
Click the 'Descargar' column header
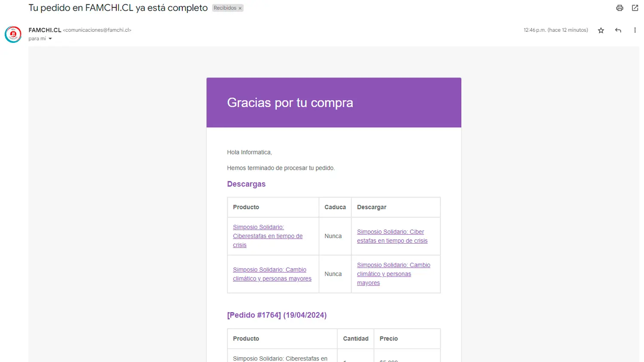click(372, 207)
